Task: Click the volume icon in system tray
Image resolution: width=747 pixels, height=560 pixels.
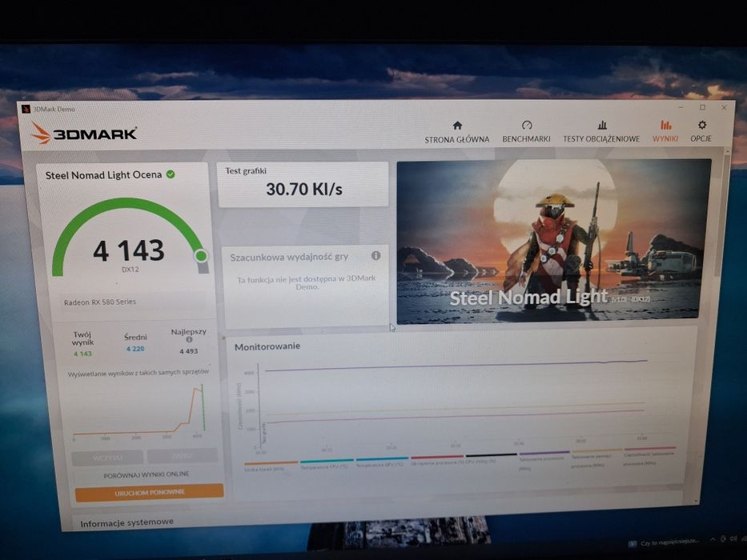Action: click(733, 538)
